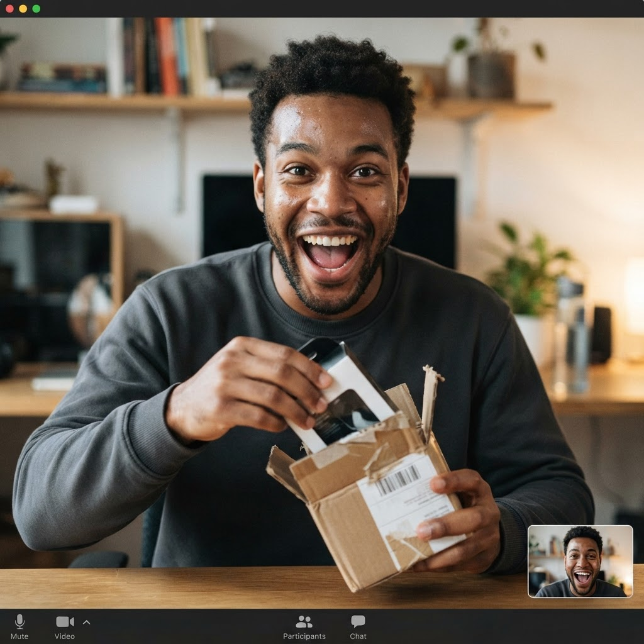Close the window with red button

[10, 9]
